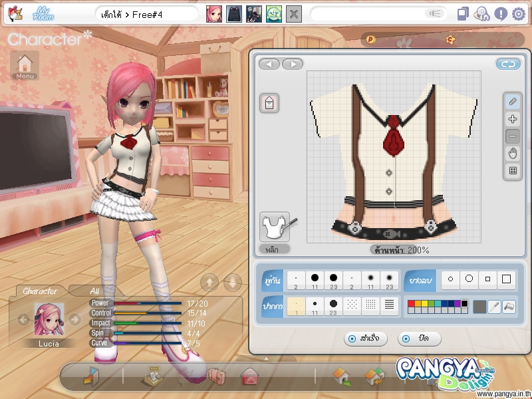
Task: Click the My Room logo
Action: [43, 14]
